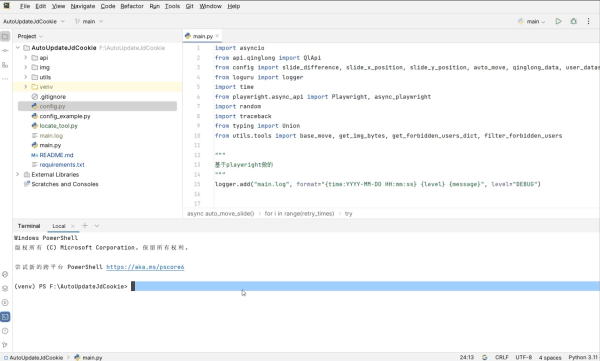Expand the api folder in project tree
This screenshot has width=600, height=361.
(26, 57)
